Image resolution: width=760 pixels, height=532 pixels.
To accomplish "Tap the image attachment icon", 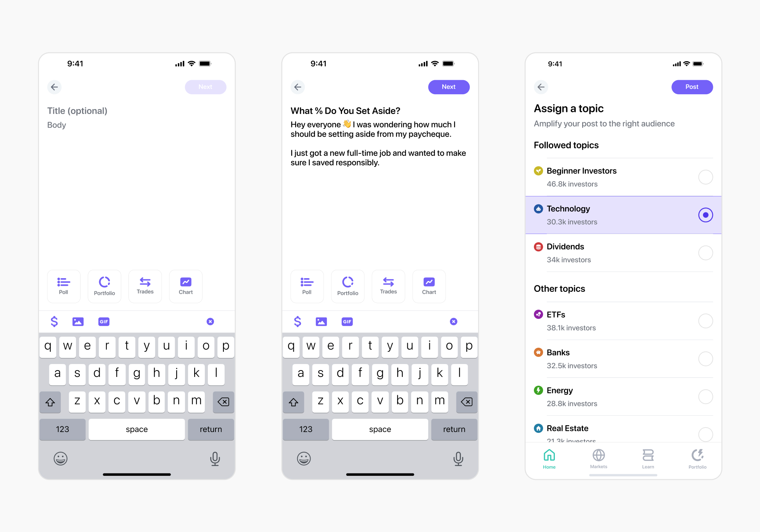I will pos(78,321).
